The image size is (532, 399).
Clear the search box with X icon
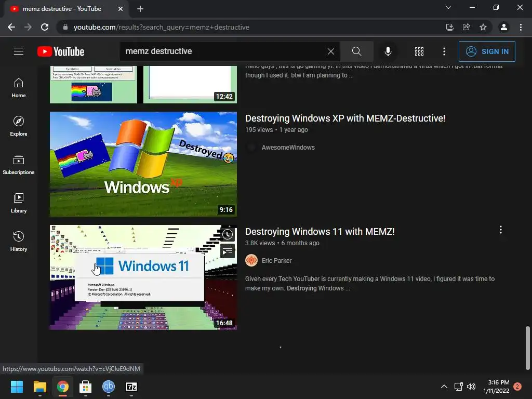(x=331, y=51)
